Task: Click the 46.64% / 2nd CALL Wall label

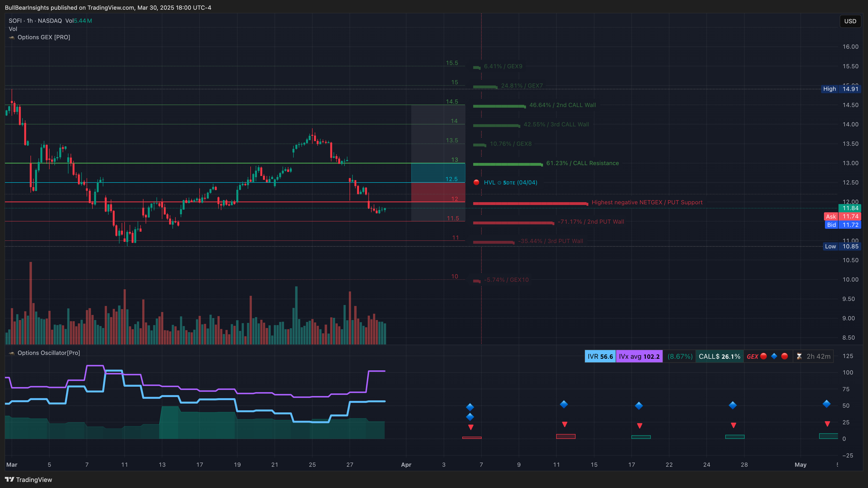Action: [x=562, y=105]
